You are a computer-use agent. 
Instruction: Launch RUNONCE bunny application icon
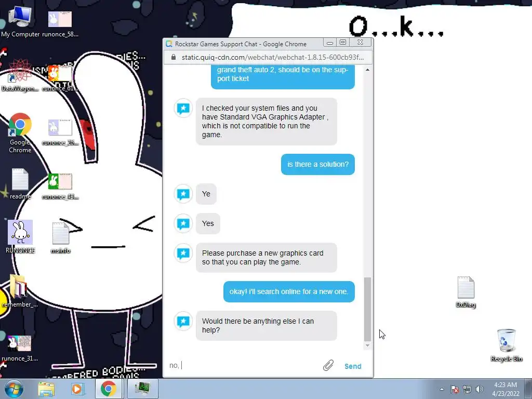point(20,236)
